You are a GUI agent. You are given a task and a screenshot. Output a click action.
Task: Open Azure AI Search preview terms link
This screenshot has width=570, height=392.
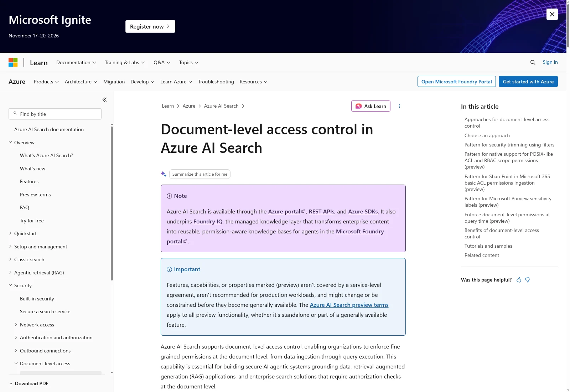point(349,305)
